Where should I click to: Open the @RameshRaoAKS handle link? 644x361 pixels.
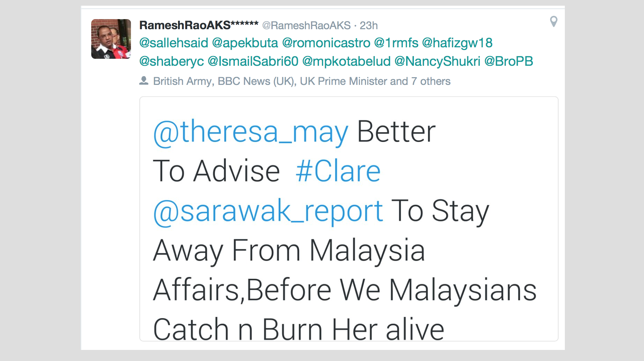pos(306,25)
